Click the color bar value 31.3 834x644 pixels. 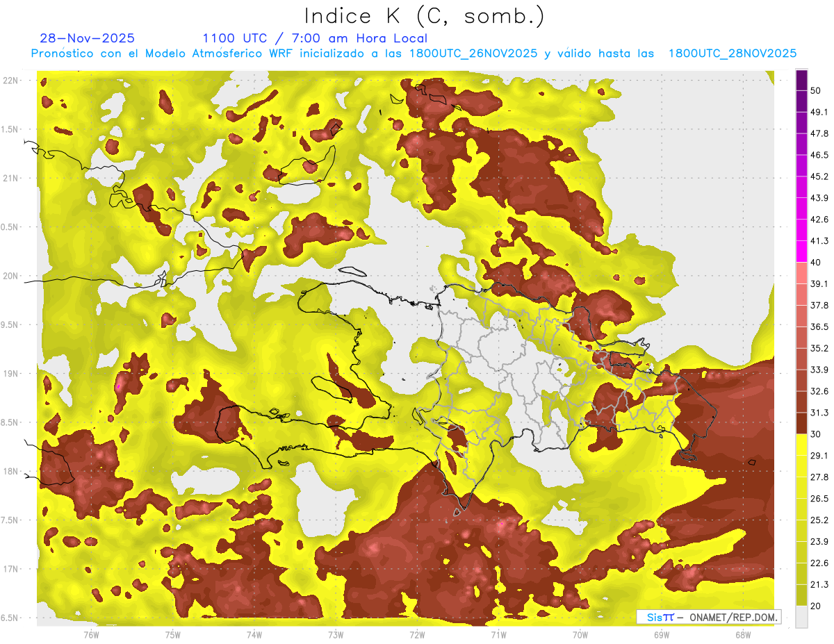click(819, 413)
